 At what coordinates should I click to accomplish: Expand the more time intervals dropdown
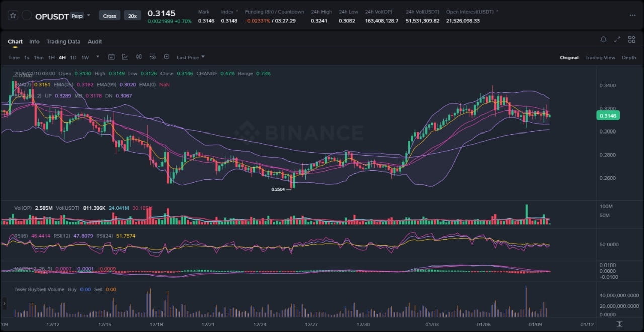pyautogui.click(x=98, y=57)
